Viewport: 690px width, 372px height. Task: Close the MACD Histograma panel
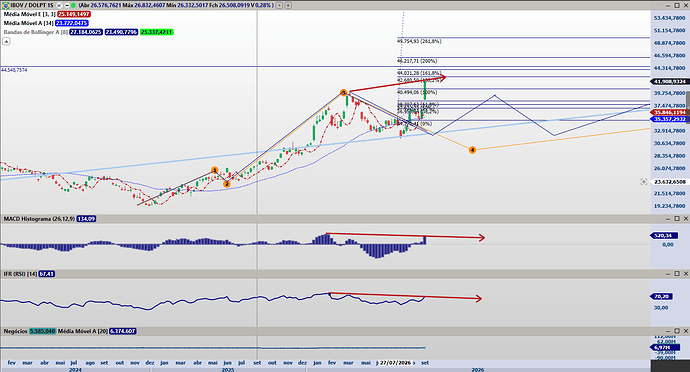click(x=686, y=218)
